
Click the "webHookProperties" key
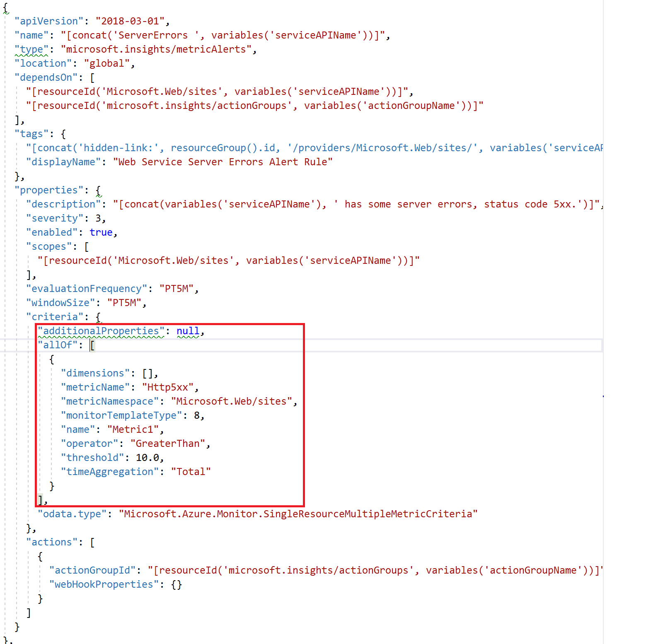coord(104,584)
